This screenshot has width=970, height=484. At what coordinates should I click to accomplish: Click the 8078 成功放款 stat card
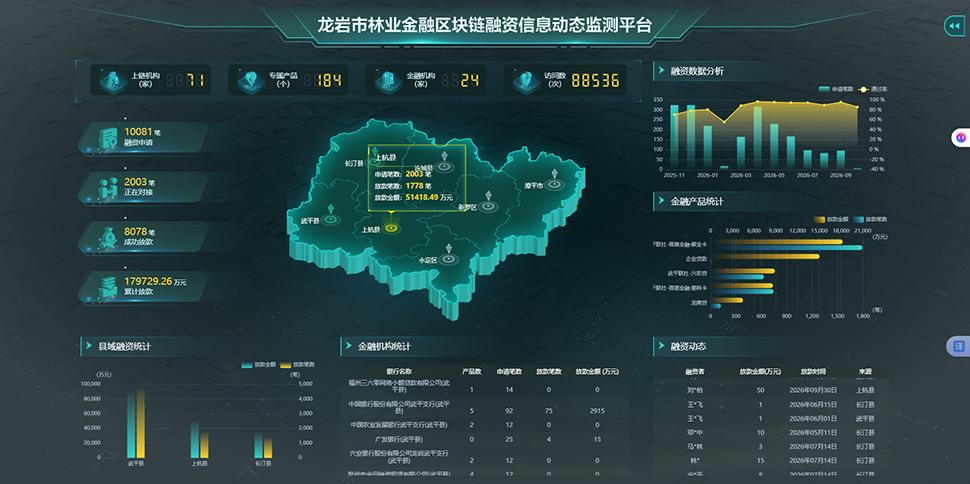click(x=144, y=237)
